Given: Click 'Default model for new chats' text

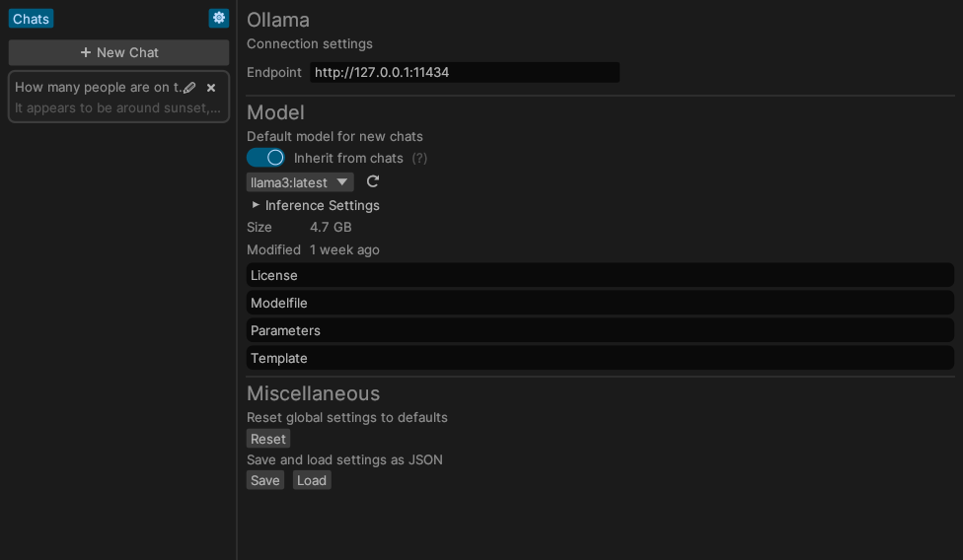Looking at the screenshot, I should [x=334, y=136].
